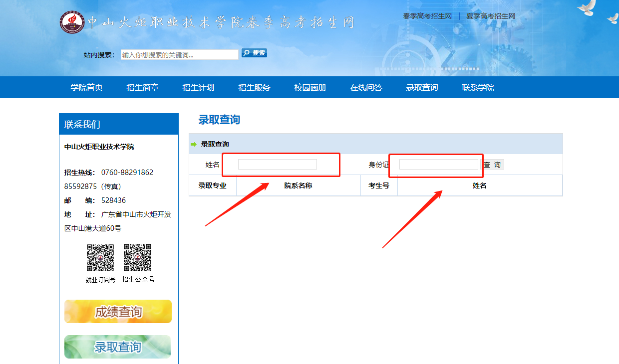Open 在线问答 from the navigation bar
The height and width of the screenshot is (364, 619).
[x=366, y=88]
